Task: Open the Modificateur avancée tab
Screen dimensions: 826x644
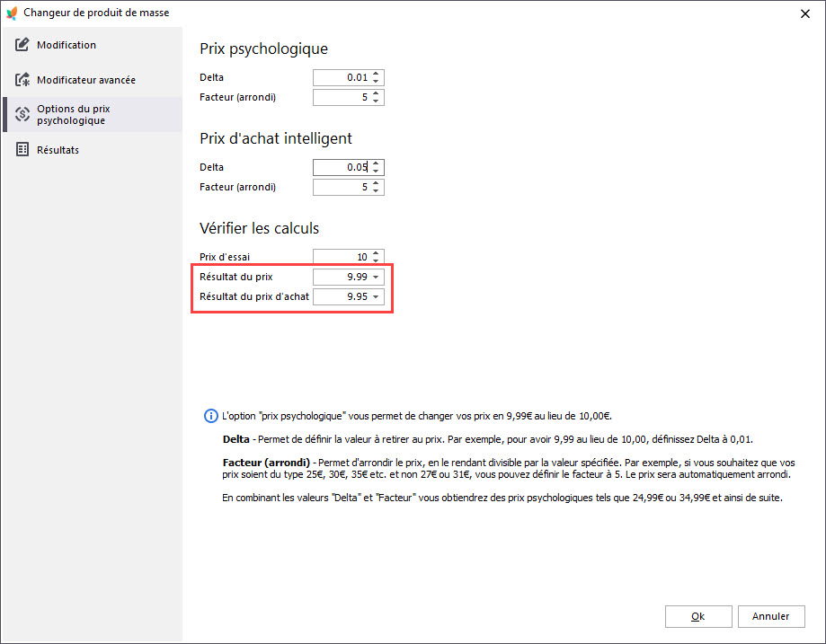Action: tap(93, 80)
